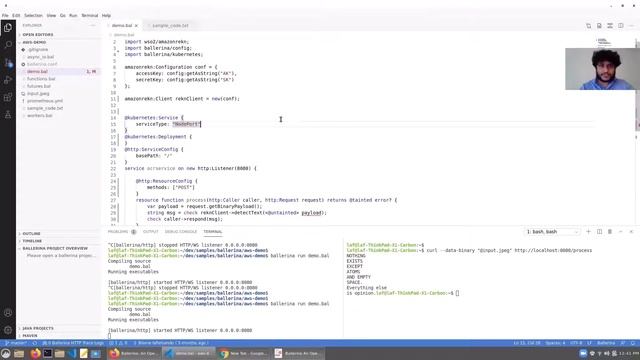Image resolution: width=640 pixels, height=360 pixels.
Task: Open workers.bal in the explorer
Action: (x=40, y=116)
